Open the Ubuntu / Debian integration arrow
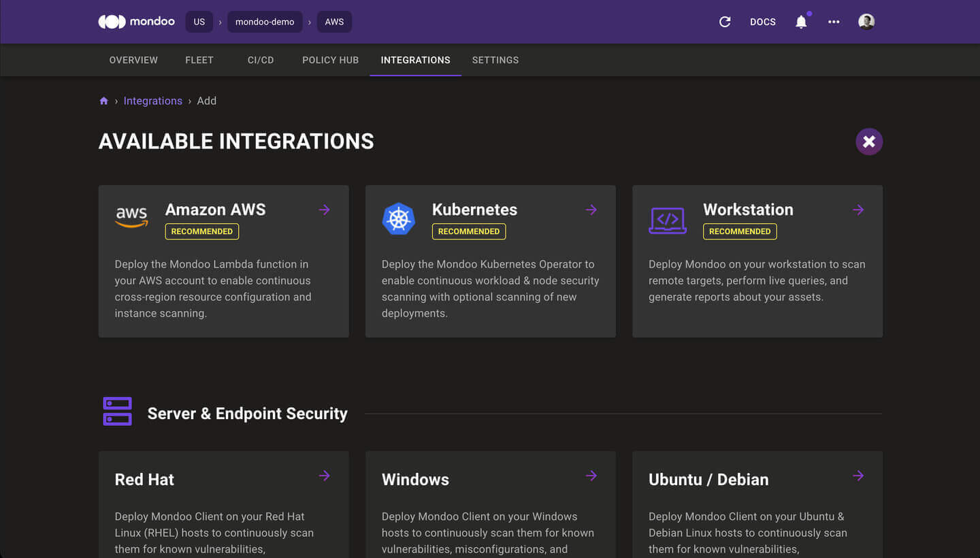 pyautogui.click(x=858, y=476)
